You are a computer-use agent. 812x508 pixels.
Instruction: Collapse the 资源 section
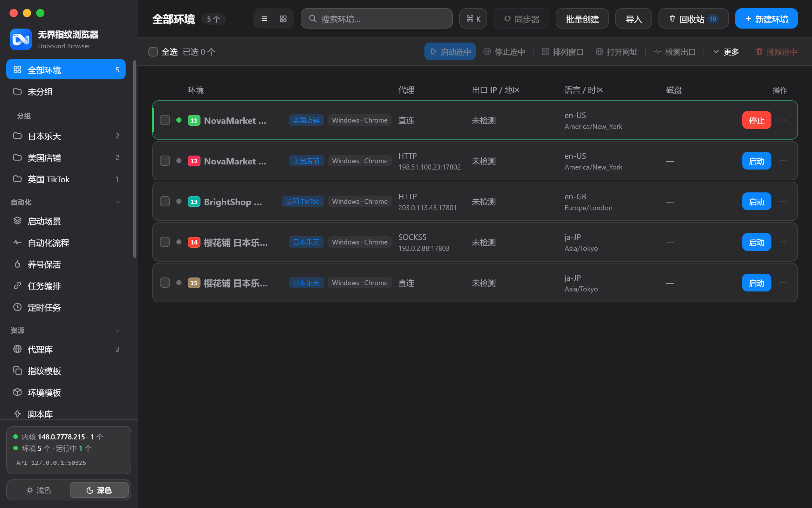tap(117, 331)
